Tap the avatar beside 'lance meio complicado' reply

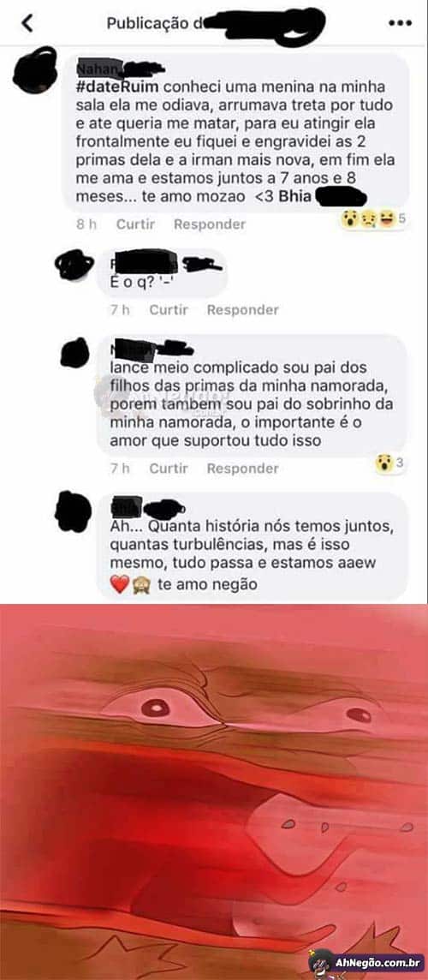tap(74, 352)
